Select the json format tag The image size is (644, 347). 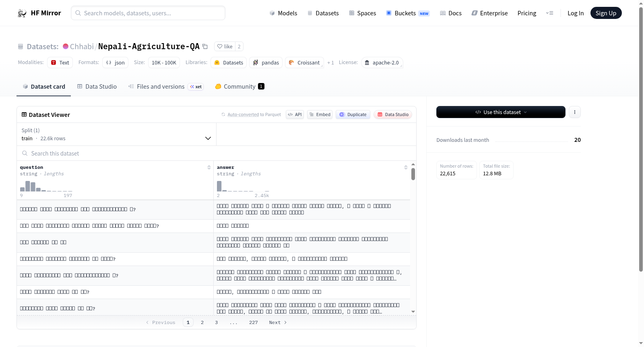(x=115, y=62)
